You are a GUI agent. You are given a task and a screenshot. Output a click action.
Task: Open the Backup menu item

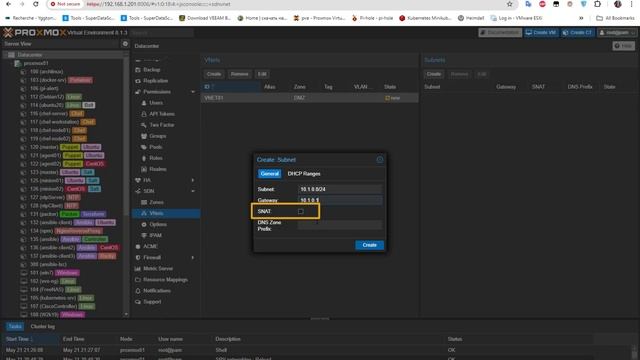tap(151, 70)
